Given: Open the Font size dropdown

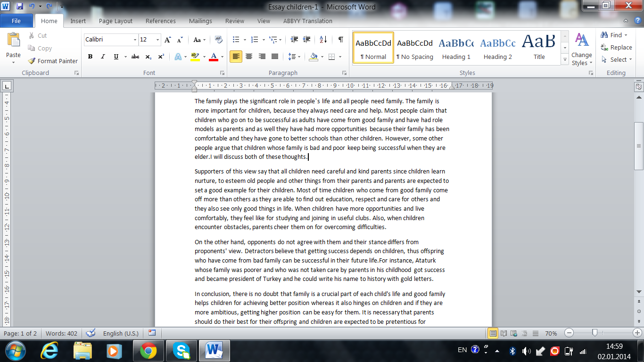Looking at the screenshot, I should point(157,40).
